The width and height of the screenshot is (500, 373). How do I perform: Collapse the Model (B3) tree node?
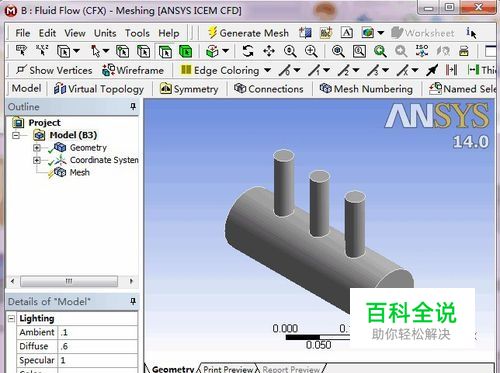(15, 135)
